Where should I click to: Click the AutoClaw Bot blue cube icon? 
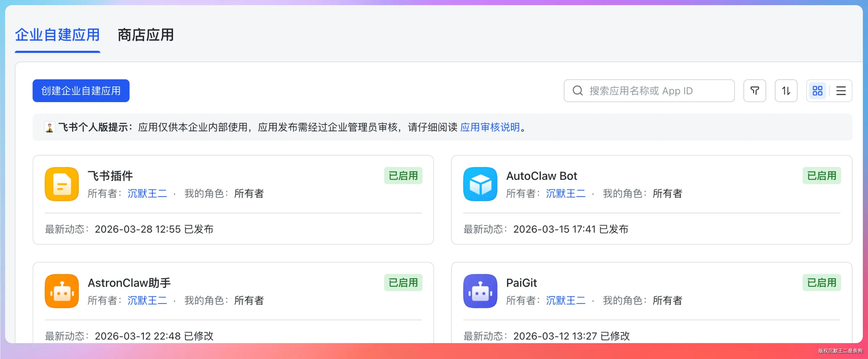pyautogui.click(x=480, y=184)
